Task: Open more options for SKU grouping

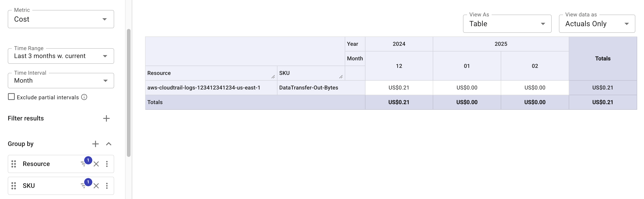Action: click(107, 186)
